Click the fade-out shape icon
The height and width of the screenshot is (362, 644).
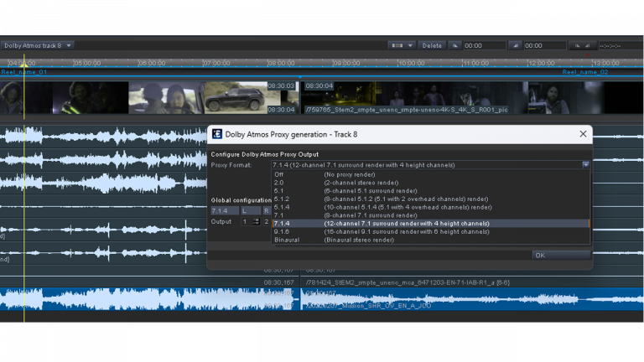click(x=515, y=45)
